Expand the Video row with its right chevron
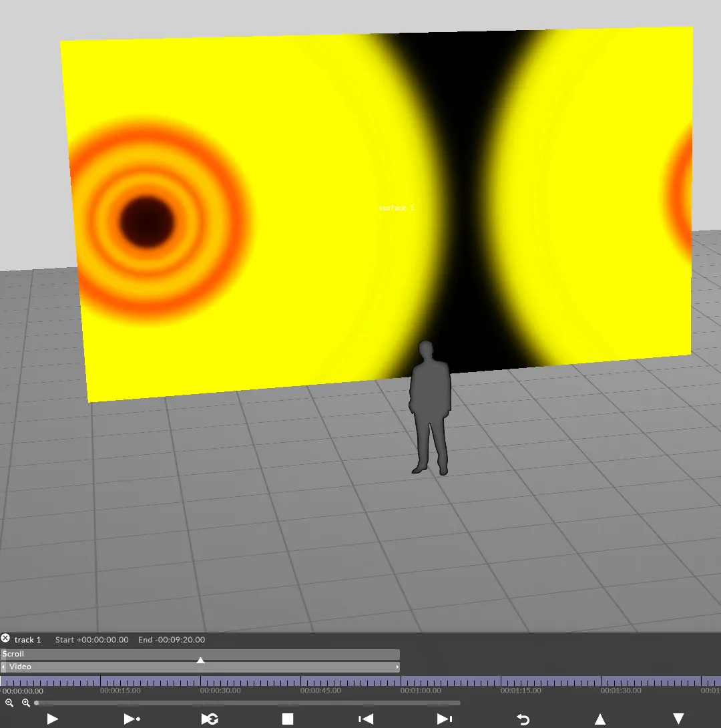This screenshot has height=728, width=721. point(396,666)
